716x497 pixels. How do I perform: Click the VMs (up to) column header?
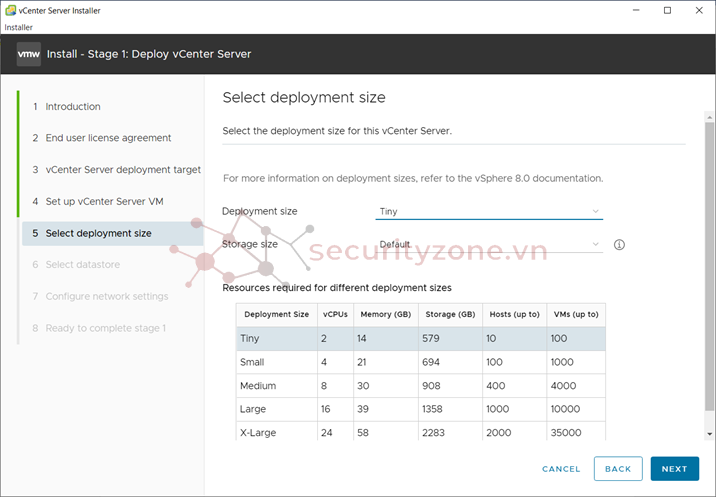576,314
